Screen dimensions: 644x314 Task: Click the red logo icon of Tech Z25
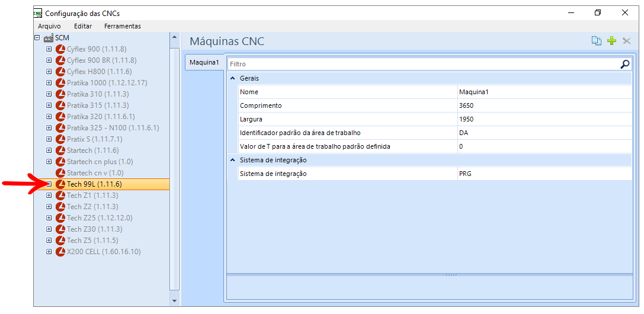point(60,218)
